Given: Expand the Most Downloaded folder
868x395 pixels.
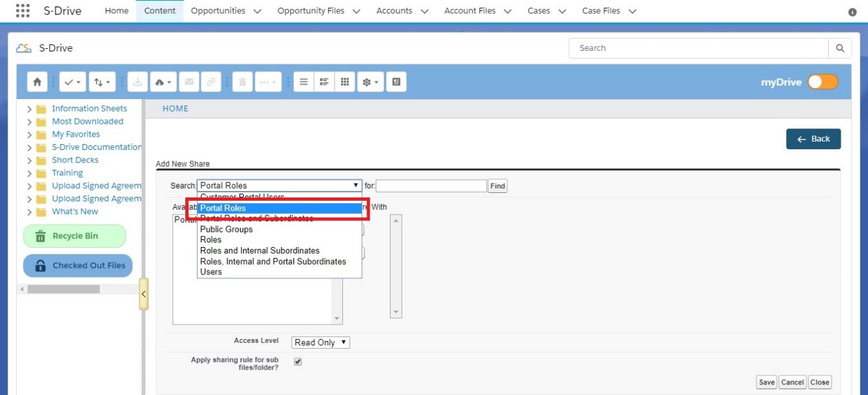Looking at the screenshot, I should [x=29, y=122].
